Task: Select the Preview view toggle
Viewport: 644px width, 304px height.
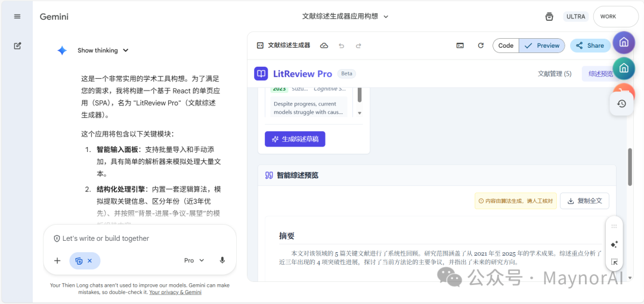Action: (x=541, y=45)
